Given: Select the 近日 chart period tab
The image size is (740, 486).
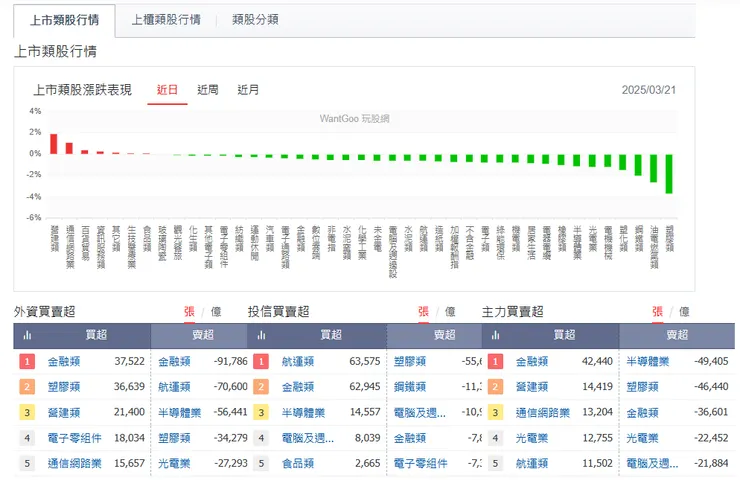Looking at the screenshot, I should tap(167, 90).
